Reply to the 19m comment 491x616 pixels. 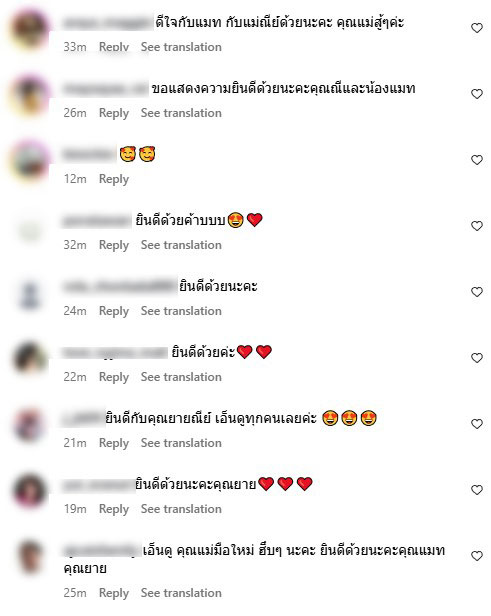[x=114, y=509]
